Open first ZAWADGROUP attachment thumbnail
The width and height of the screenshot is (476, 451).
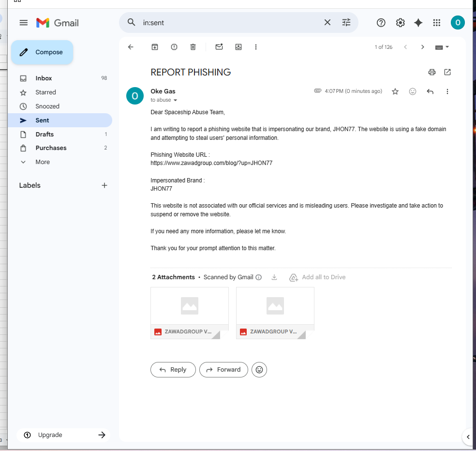[x=190, y=313]
